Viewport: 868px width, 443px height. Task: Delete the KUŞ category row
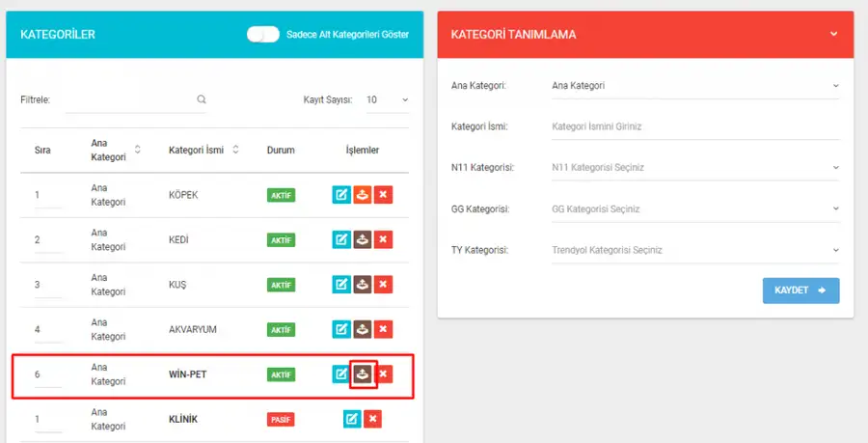pos(383,285)
